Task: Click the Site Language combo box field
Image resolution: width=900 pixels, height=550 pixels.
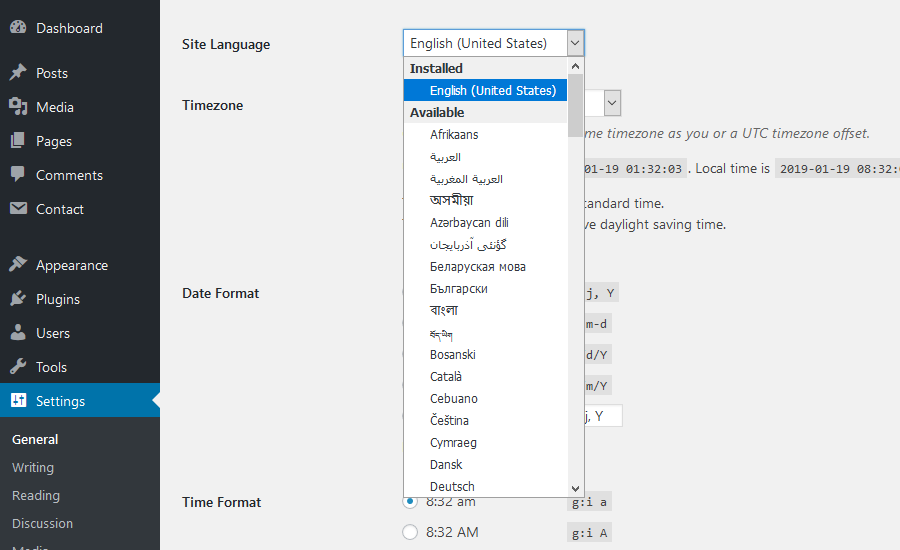Action: 494,43
